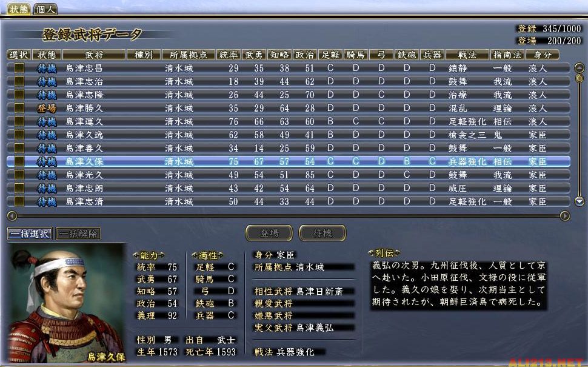Open the 状態 tab
Screen dimensions: 588x367
tap(18, 8)
